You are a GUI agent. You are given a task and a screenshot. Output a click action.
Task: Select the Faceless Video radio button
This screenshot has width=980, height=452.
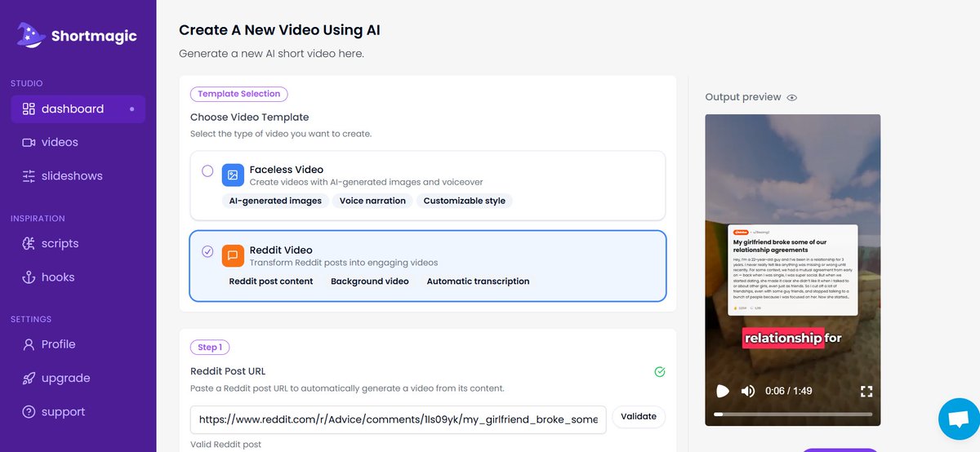tap(207, 171)
